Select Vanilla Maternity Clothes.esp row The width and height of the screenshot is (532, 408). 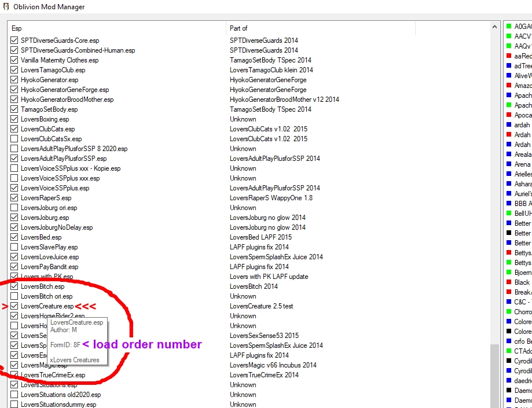coord(60,60)
